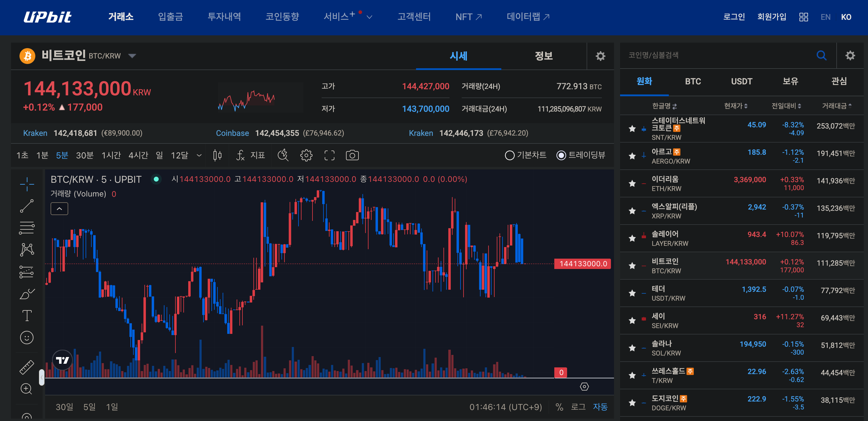Open the price scale settings icon

coord(584,386)
